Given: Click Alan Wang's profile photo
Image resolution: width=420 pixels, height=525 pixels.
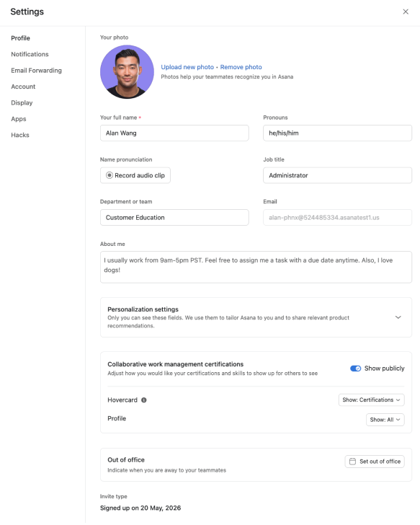Looking at the screenshot, I should [127, 72].
